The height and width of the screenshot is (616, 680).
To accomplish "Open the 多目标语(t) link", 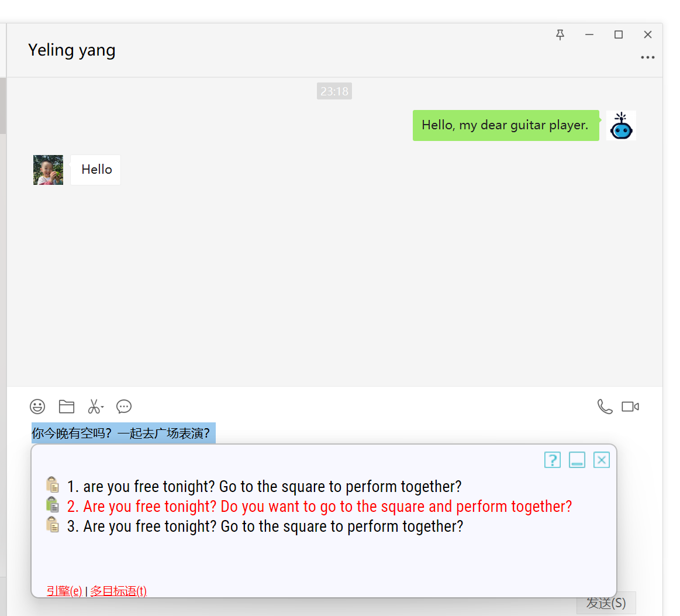I will click(119, 591).
